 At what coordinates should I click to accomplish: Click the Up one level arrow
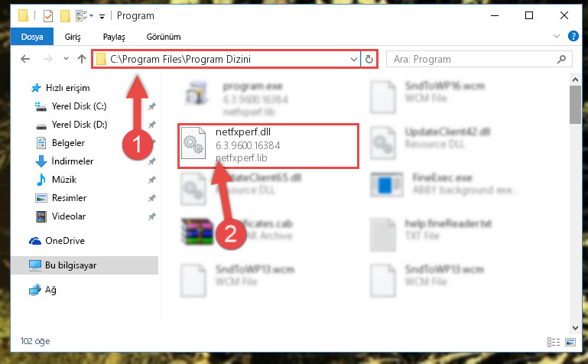[x=81, y=59]
